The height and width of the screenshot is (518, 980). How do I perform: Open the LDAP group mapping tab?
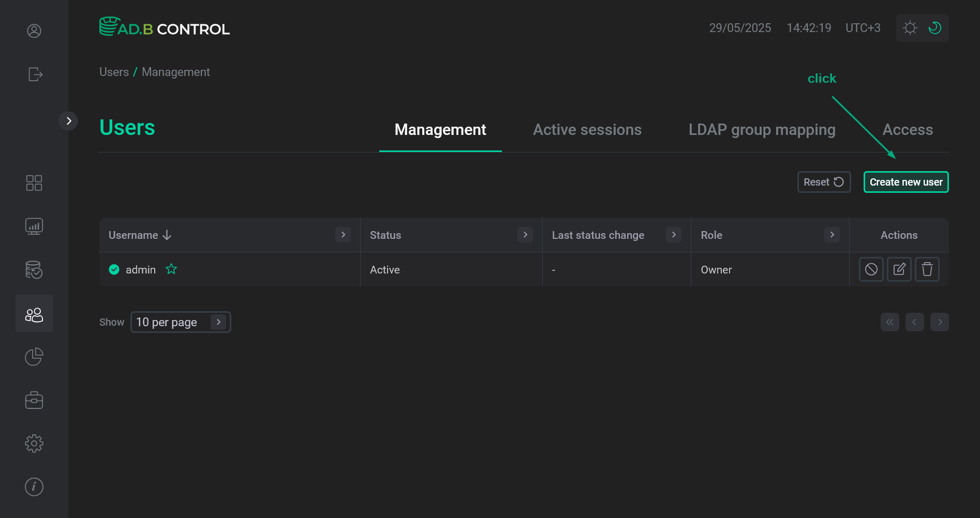click(762, 130)
